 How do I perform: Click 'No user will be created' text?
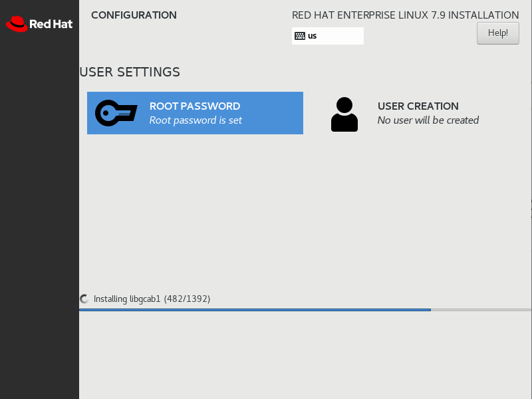428,120
